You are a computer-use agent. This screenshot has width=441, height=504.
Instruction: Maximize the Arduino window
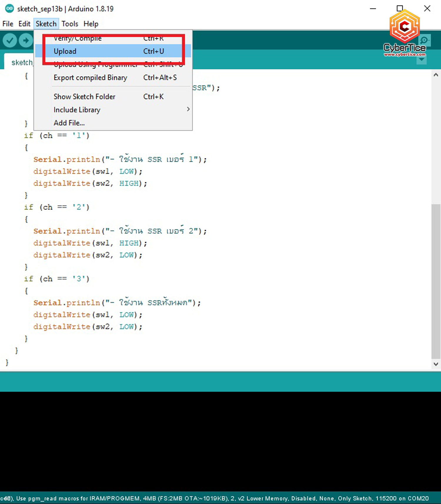point(400,9)
